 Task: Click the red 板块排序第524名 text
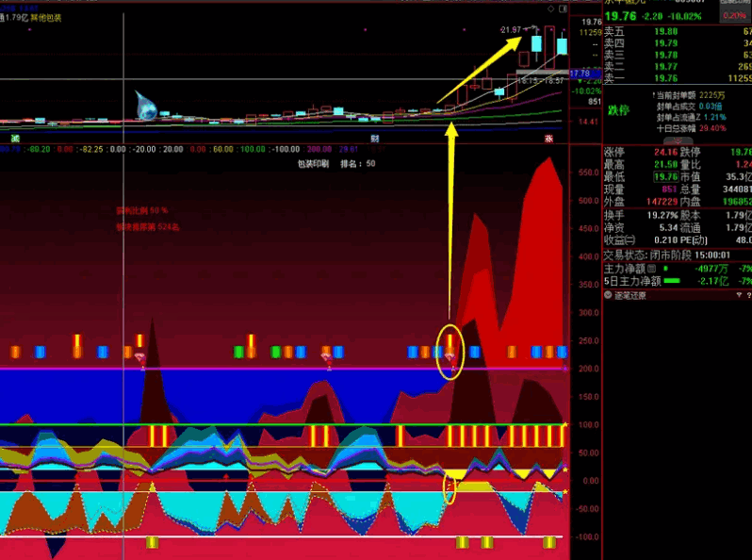[148, 227]
